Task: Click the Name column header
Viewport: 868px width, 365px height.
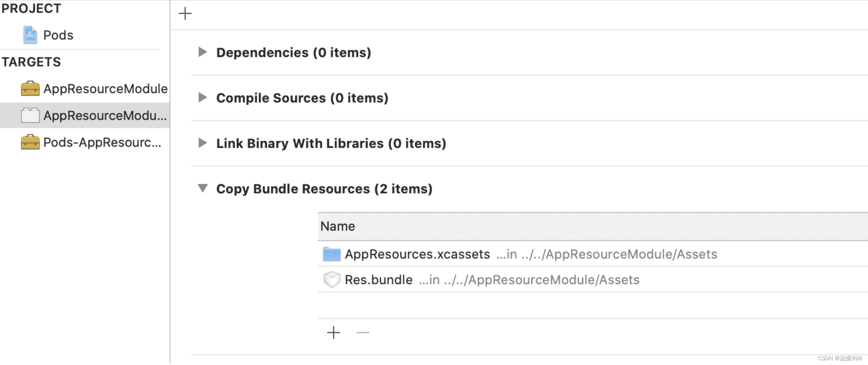Action: coord(338,226)
